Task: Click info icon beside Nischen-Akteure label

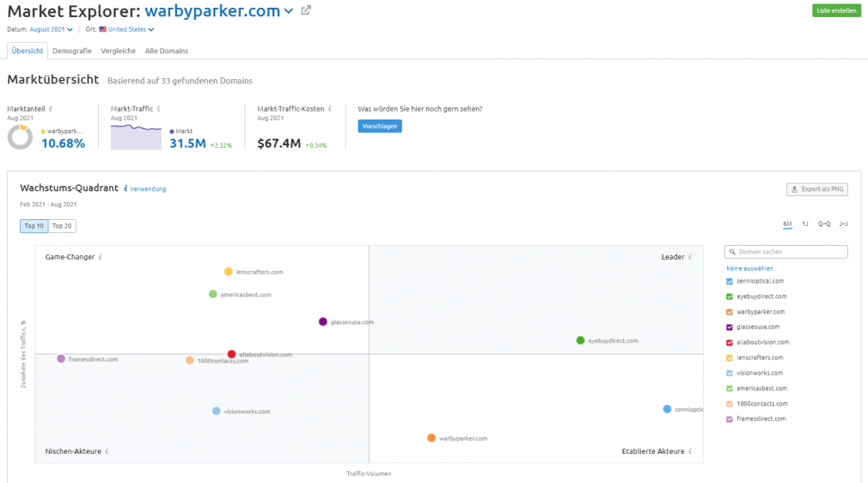Action: pos(107,451)
